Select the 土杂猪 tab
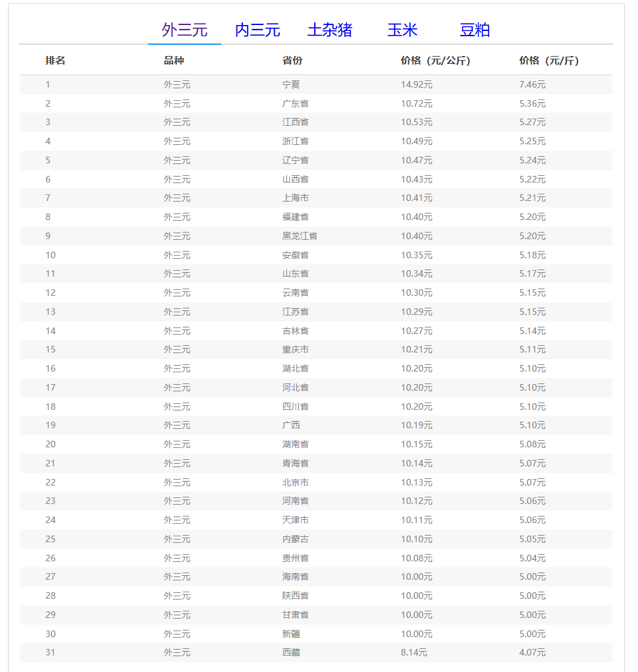 pyautogui.click(x=330, y=30)
